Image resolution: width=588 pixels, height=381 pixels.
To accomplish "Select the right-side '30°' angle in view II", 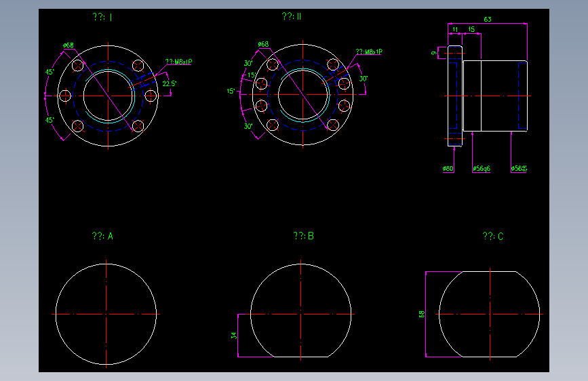I will (x=364, y=79).
